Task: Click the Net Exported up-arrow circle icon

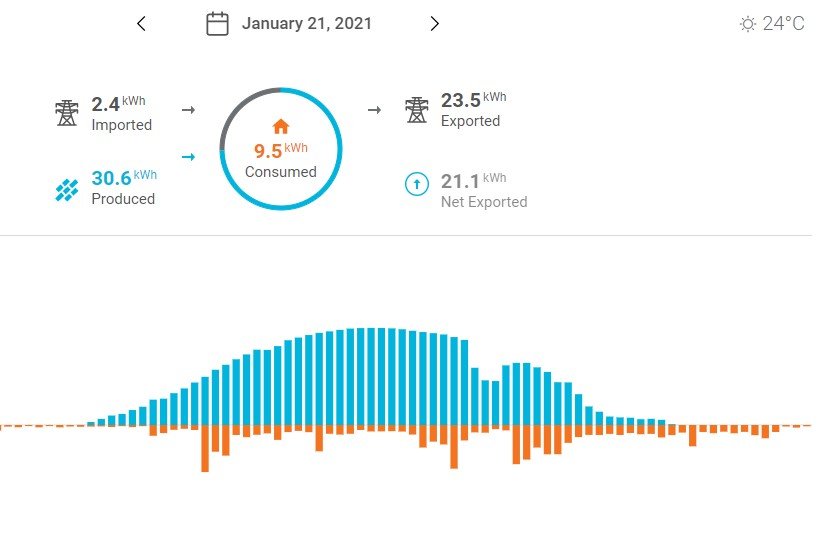Action: point(417,184)
